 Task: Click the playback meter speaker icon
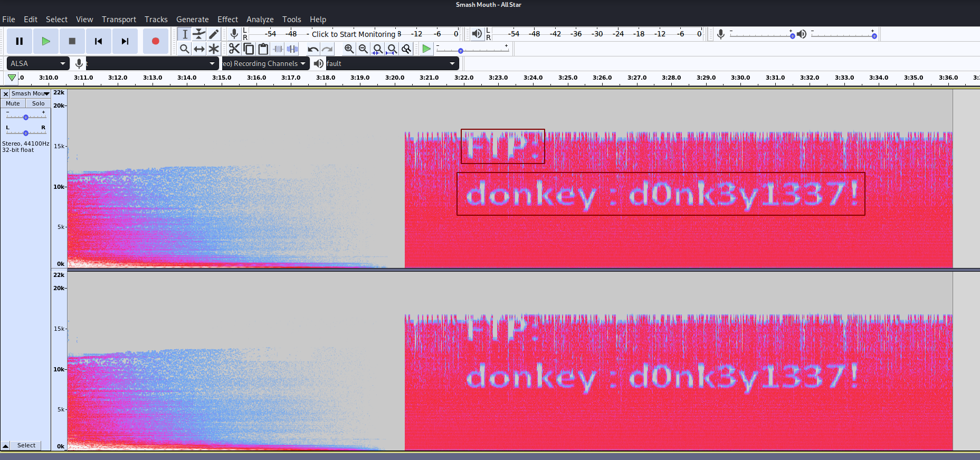point(477,34)
